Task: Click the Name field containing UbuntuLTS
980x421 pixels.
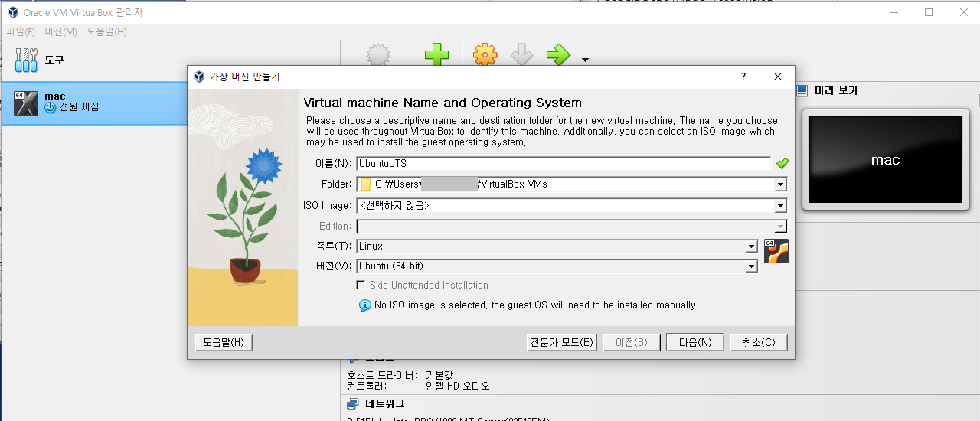Action: (x=563, y=163)
